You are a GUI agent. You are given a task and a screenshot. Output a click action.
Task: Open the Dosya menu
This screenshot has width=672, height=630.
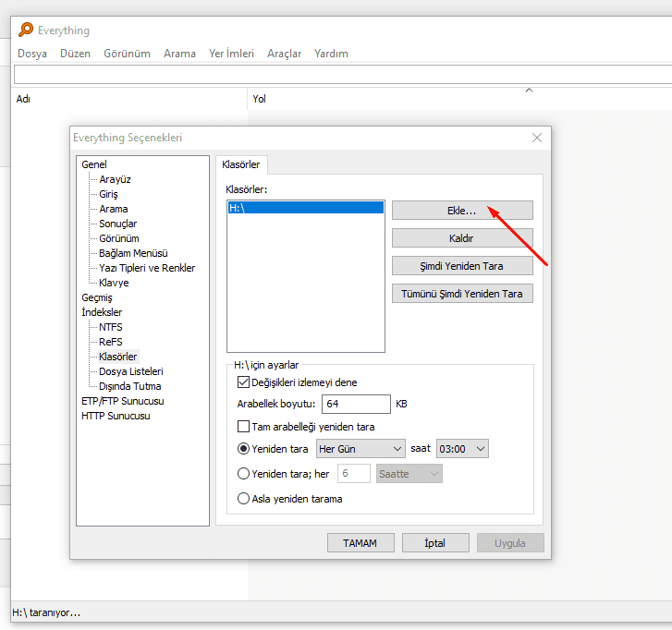coord(32,54)
